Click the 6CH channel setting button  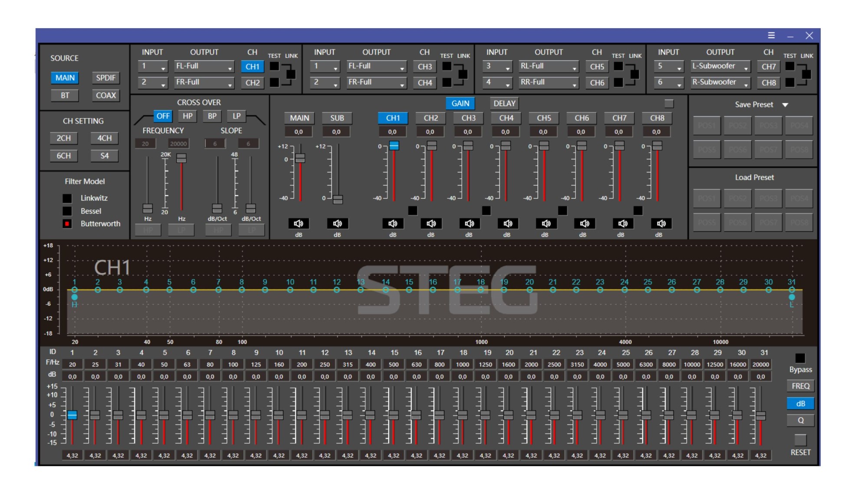(x=64, y=156)
